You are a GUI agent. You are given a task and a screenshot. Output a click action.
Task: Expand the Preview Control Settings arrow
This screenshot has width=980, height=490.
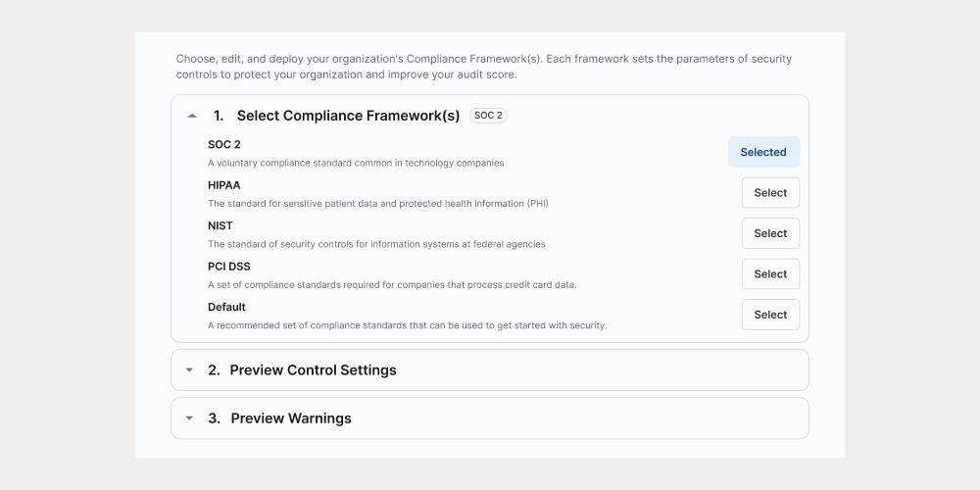click(x=189, y=370)
